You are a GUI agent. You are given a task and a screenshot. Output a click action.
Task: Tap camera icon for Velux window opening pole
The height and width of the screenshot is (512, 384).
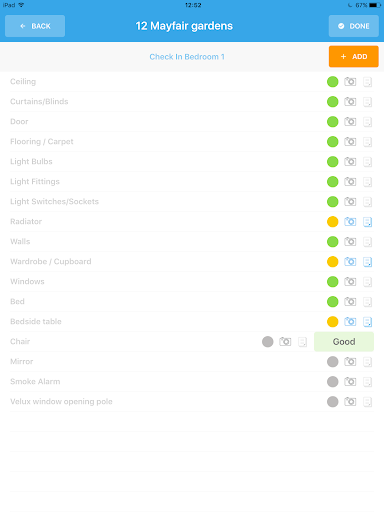point(350,401)
